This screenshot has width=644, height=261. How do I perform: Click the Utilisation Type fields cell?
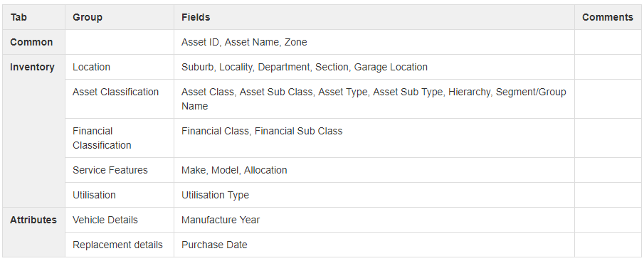click(374, 195)
